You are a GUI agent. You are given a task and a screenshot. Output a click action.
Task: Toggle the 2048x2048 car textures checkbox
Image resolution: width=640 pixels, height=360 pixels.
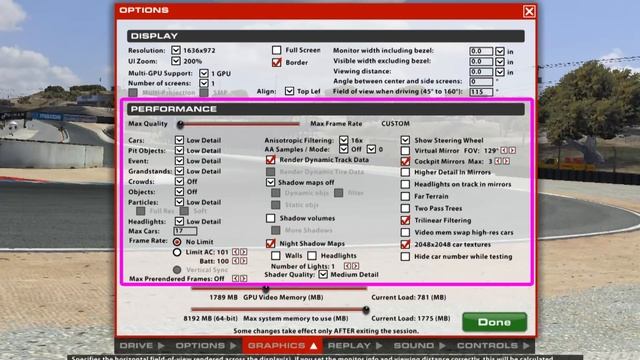(405, 244)
